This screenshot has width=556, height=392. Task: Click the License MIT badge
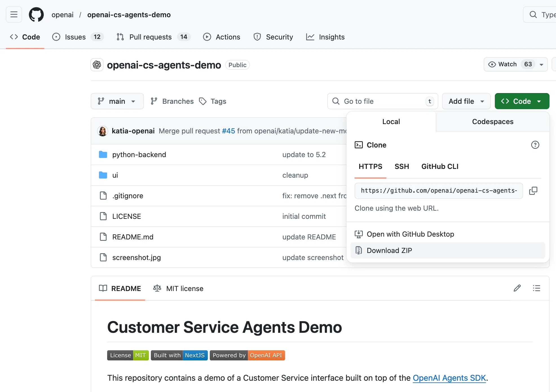pyautogui.click(x=128, y=355)
